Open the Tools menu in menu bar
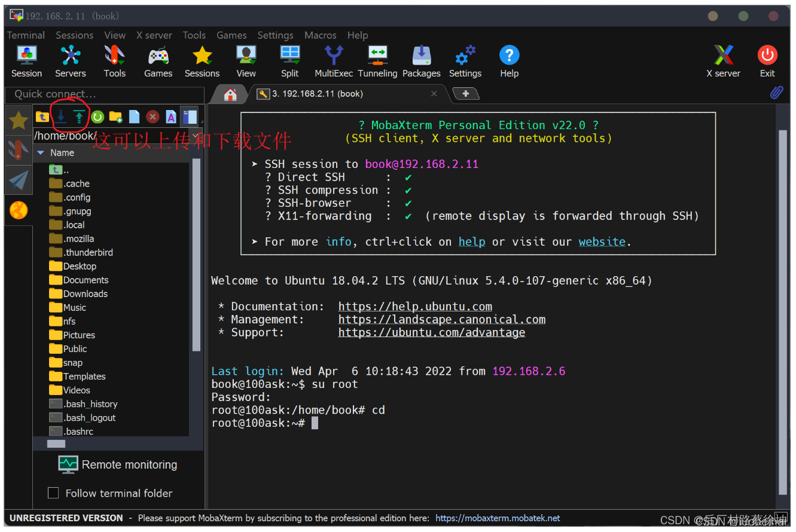Screen dimensions: 796x532 coord(194,35)
